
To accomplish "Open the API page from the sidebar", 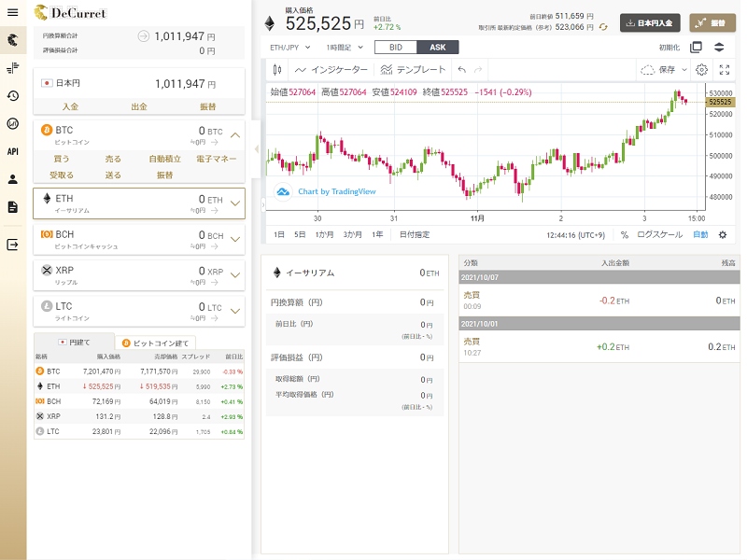I will tap(13, 150).
